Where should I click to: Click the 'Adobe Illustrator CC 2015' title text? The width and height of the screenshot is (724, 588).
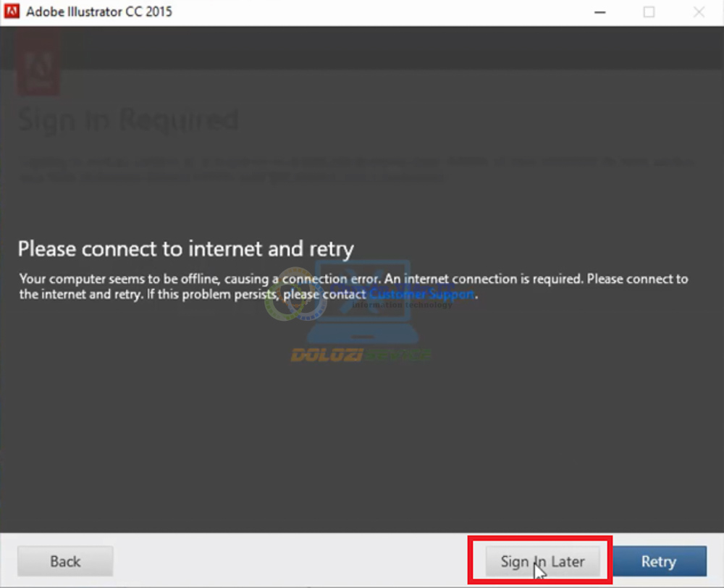click(99, 12)
